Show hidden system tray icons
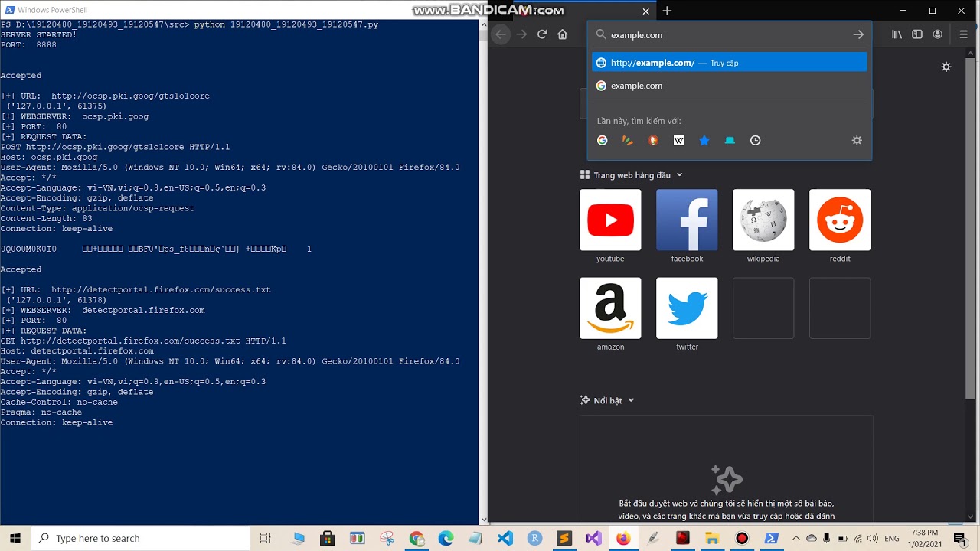Screen dimensions: 980x551 [796, 538]
